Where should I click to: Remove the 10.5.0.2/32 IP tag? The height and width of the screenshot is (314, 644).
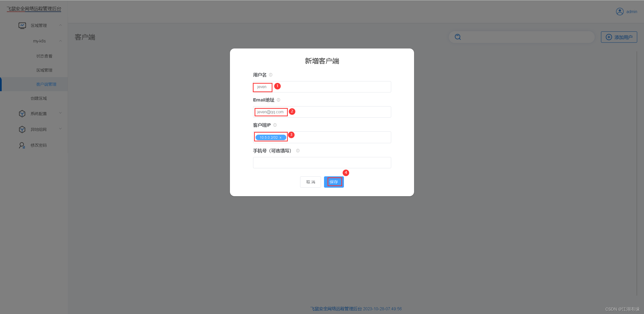click(x=280, y=137)
